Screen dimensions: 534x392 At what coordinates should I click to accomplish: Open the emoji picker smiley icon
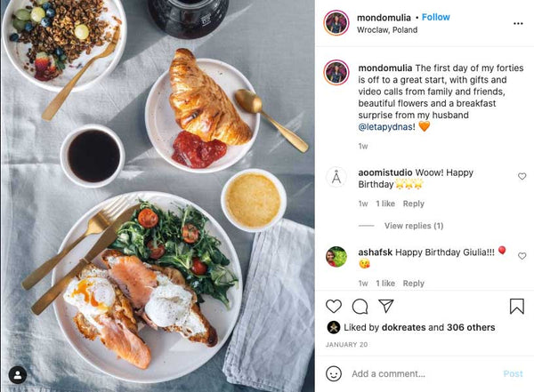click(x=334, y=373)
